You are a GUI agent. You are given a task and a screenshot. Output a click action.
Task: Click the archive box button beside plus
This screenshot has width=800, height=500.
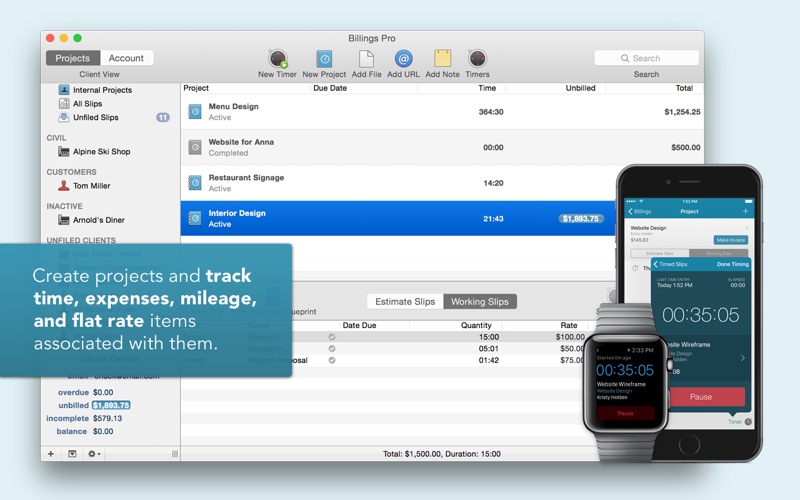(72, 454)
